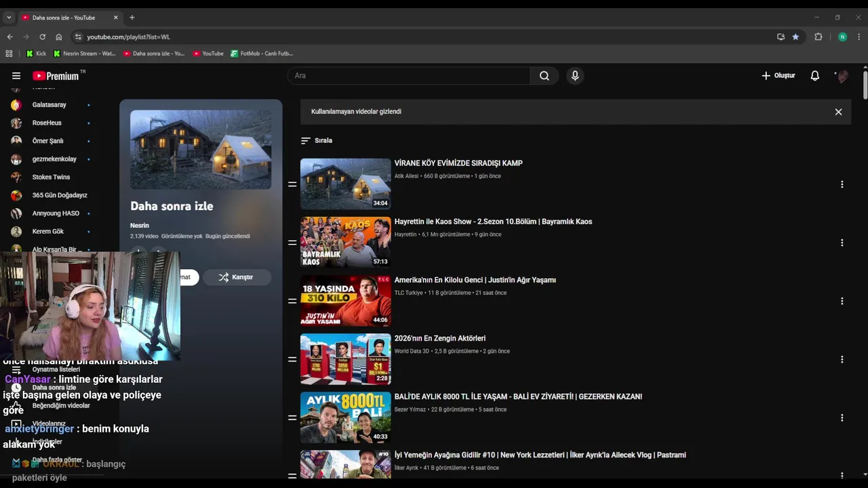Grab the reorder handle of Amerika'nın En Kilolu Genci
Image resolution: width=868 pixels, height=488 pixels.
pos(292,301)
